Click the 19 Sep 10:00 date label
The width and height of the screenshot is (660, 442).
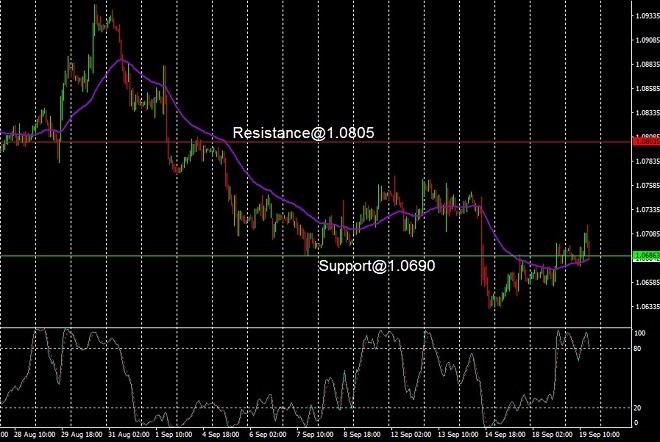tap(600, 434)
